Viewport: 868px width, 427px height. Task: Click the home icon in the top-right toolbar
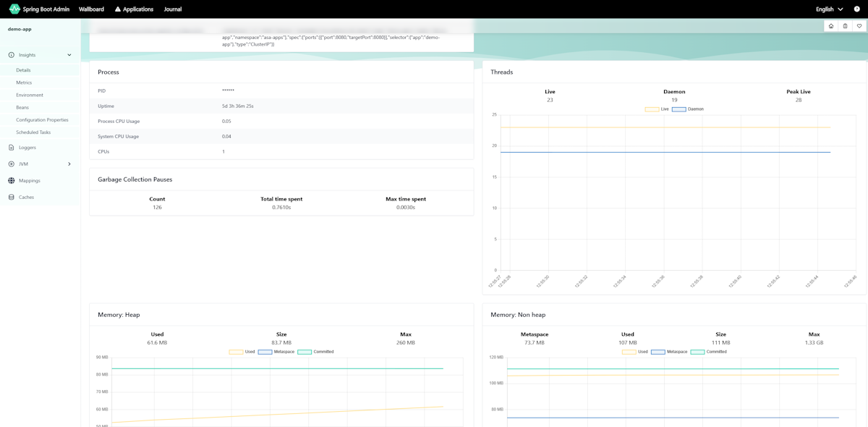coord(832,25)
